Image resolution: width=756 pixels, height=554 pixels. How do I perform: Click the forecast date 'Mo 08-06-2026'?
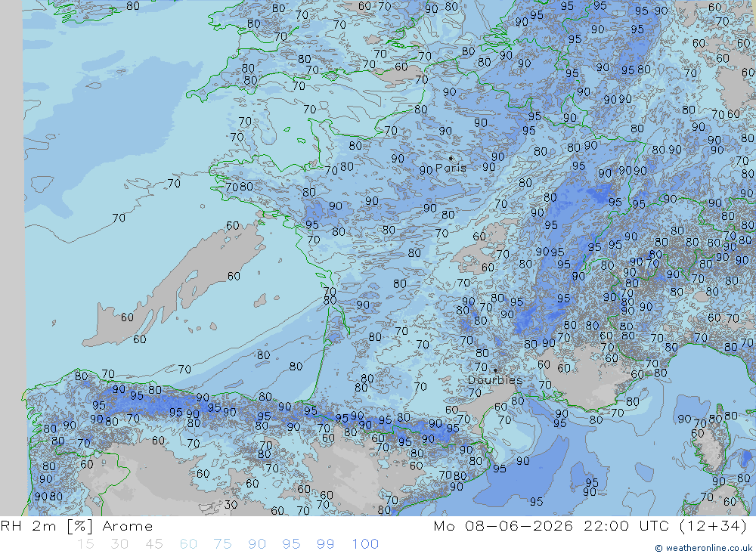(x=503, y=526)
